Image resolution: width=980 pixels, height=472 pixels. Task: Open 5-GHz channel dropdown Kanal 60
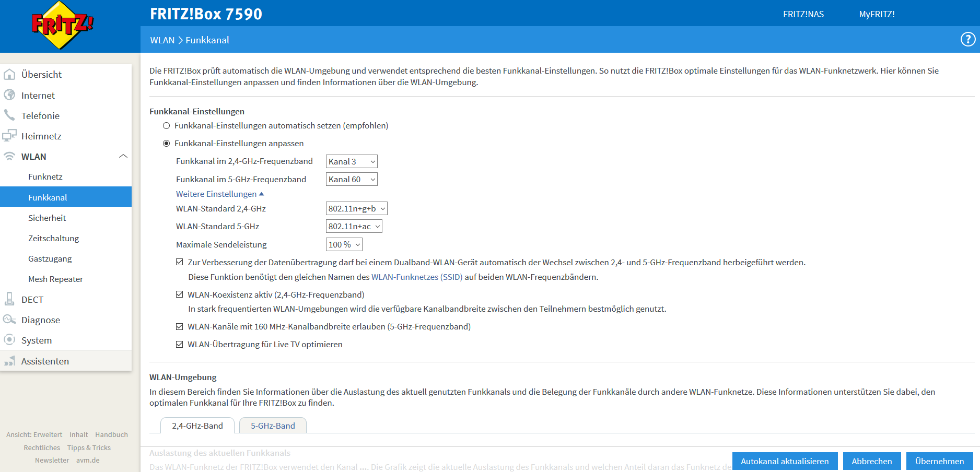pos(352,180)
